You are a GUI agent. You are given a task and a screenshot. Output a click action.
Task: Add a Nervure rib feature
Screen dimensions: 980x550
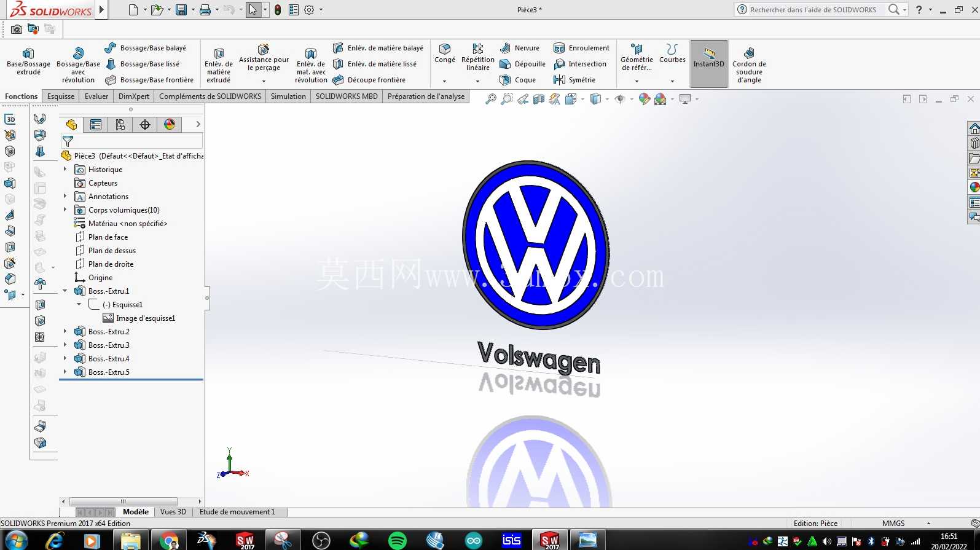click(520, 48)
